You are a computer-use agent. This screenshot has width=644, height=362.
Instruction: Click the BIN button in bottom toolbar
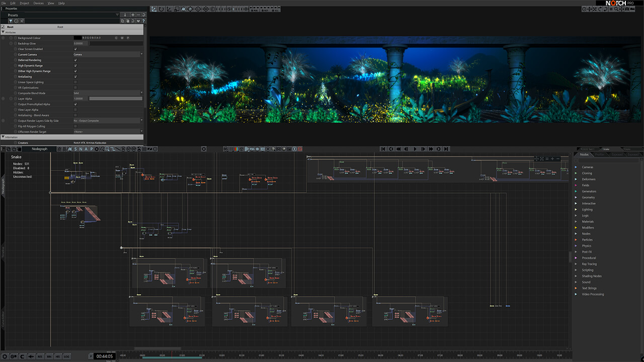point(49,356)
